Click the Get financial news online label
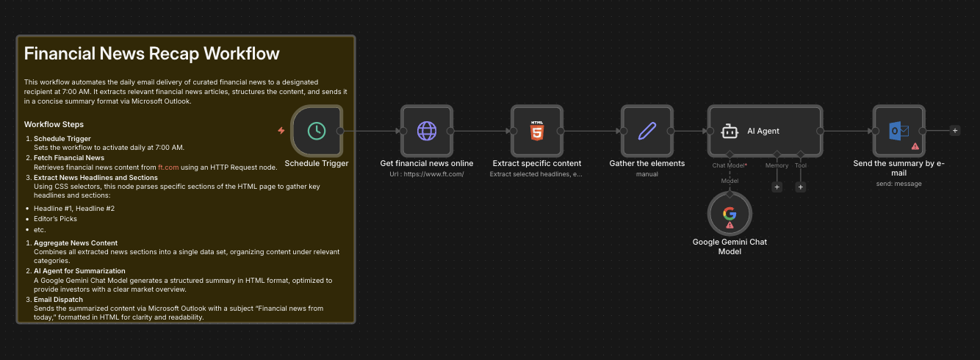 [427, 163]
